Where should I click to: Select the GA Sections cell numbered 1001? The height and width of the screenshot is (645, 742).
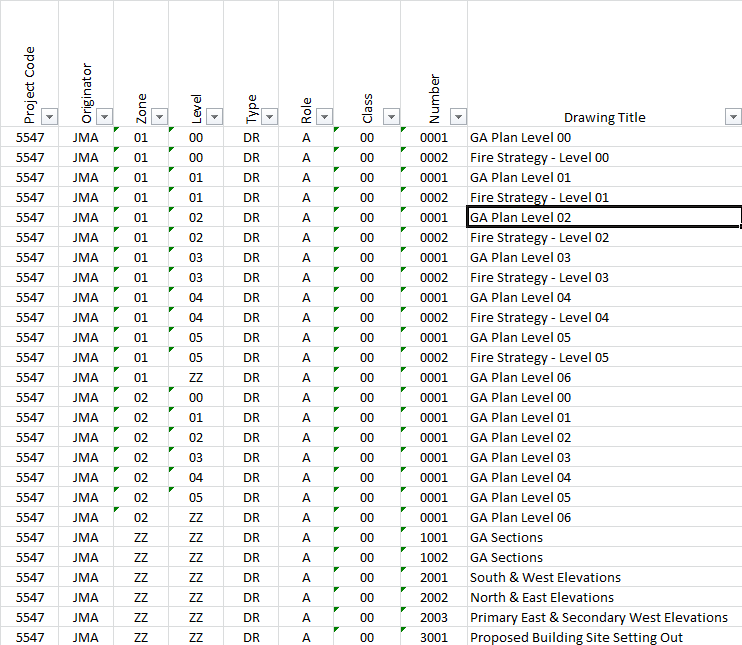604,537
